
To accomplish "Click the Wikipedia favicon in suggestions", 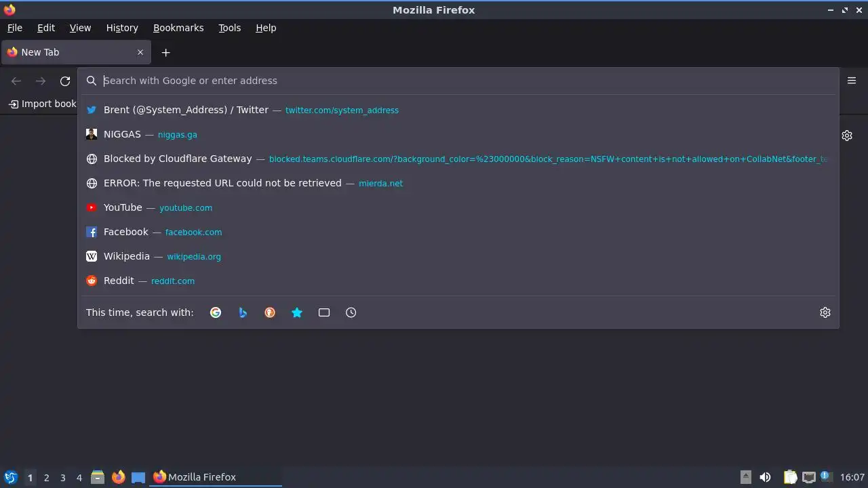I will pyautogui.click(x=92, y=256).
